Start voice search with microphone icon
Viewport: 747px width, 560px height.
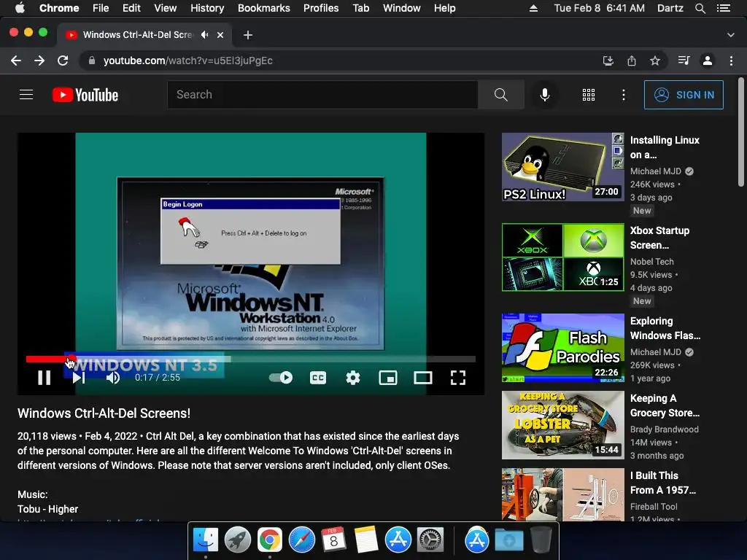pos(545,95)
